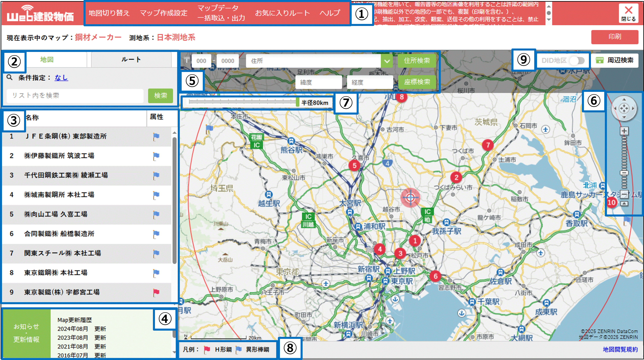Pan the map right with compass arrow
Viewport: 644px width, 360px height.
[x=633, y=108]
